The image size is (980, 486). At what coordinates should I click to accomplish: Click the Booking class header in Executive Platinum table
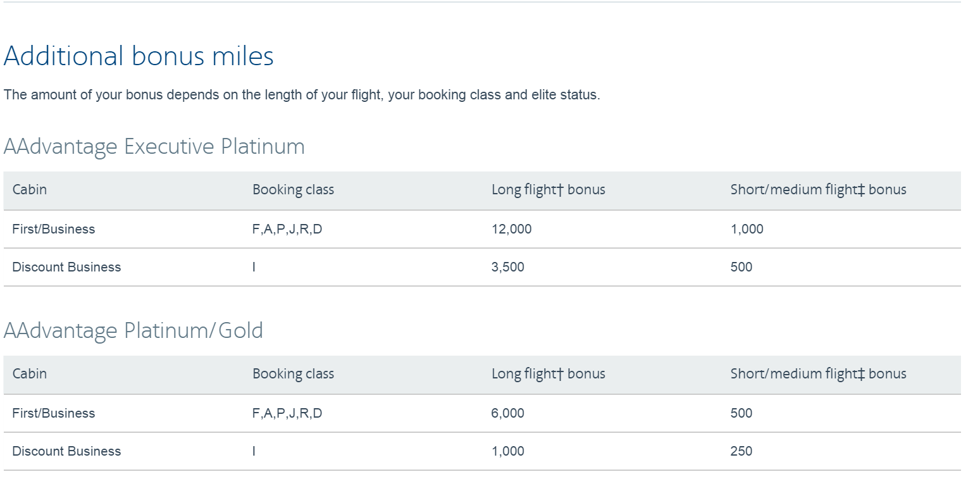[x=293, y=189]
